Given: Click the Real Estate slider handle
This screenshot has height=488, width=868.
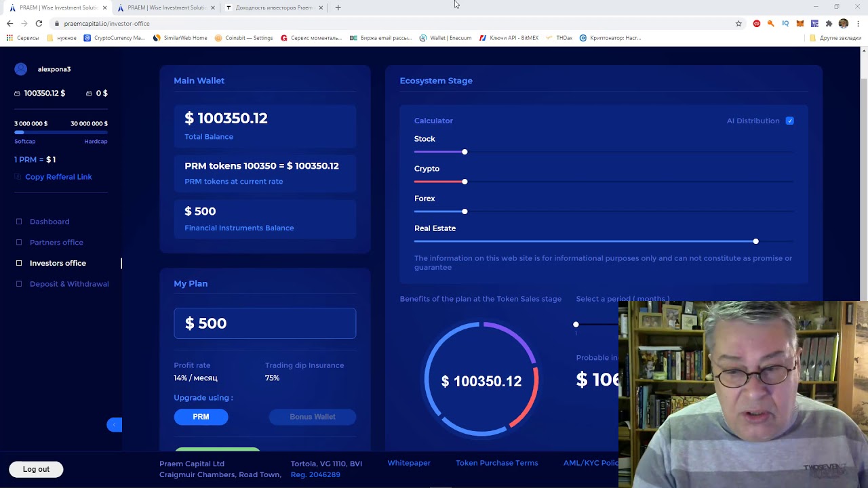Looking at the screenshot, I should pyautogui.click(x=755, y=241).
